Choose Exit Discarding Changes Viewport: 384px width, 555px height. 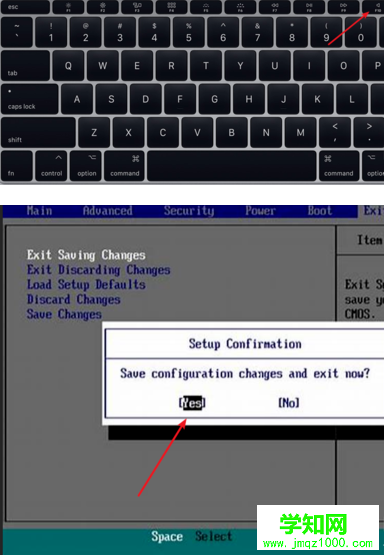[x=99, y=270]
